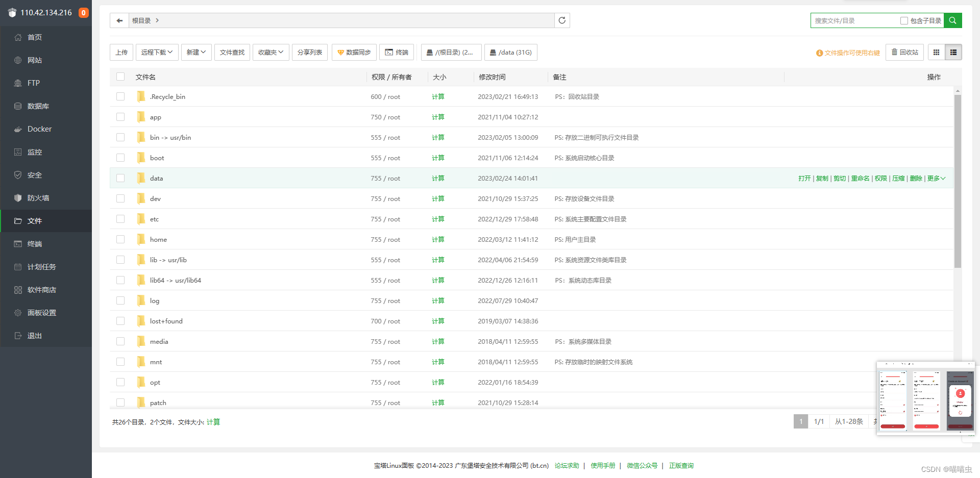
Task: Open FTP section in sidebar
Action: (46, 83)
